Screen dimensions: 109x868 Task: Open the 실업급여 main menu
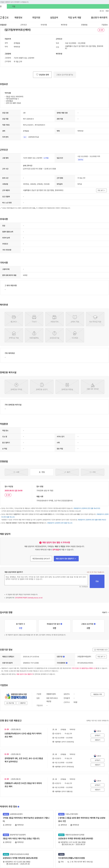[x=54, y=18]
